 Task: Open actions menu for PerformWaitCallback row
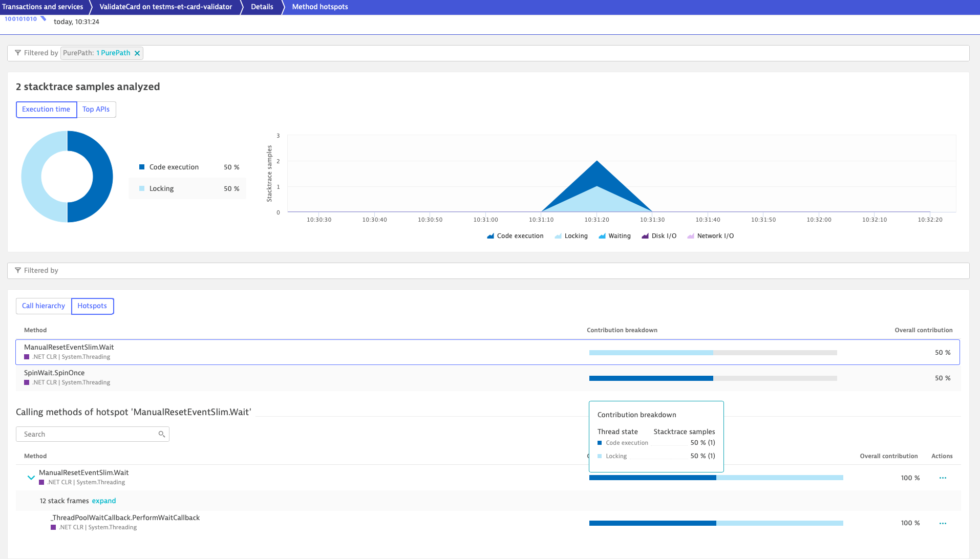click(943, 524)
